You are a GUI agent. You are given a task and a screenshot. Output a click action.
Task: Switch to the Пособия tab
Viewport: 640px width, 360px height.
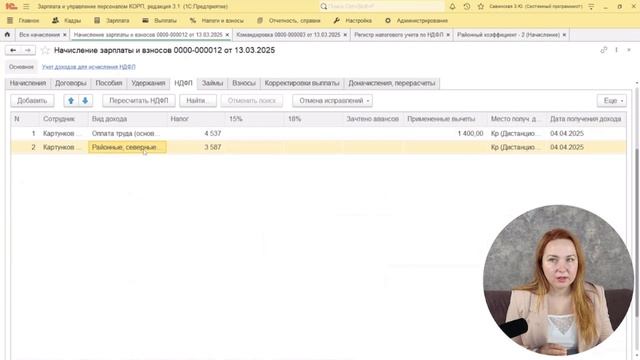109,83
